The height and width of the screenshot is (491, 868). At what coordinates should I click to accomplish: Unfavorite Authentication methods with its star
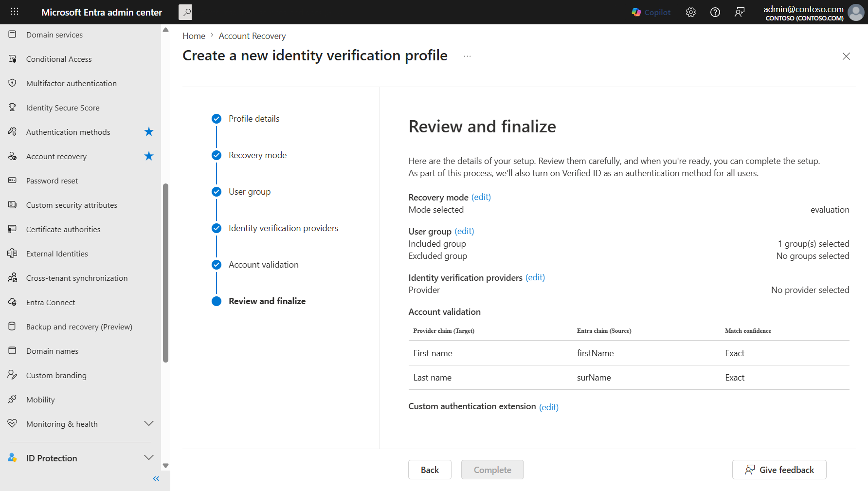click(149, 132)
